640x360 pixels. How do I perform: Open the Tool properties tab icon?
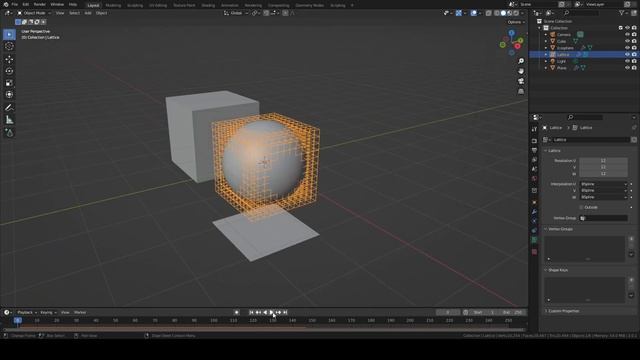[x=534, y=129]
